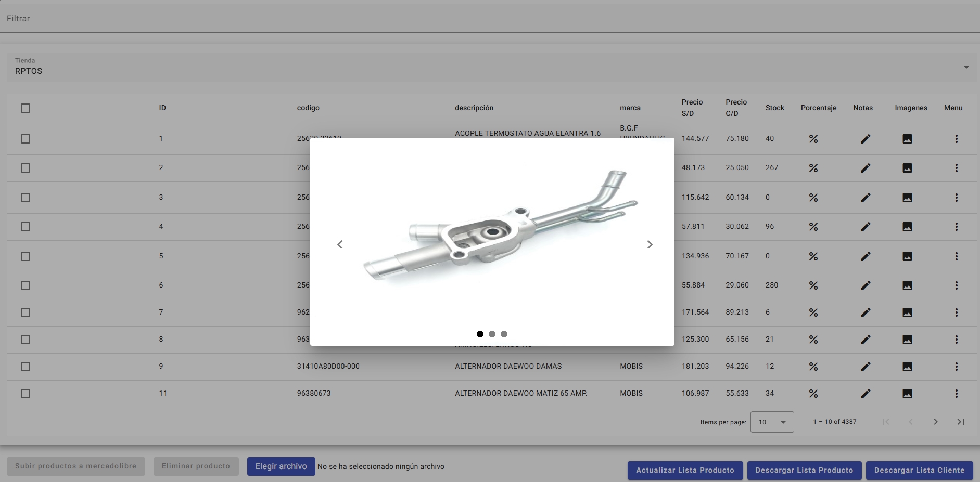Open percentage for product ID 4
This screenshot has width=980, height=482.
click(813, 227)
